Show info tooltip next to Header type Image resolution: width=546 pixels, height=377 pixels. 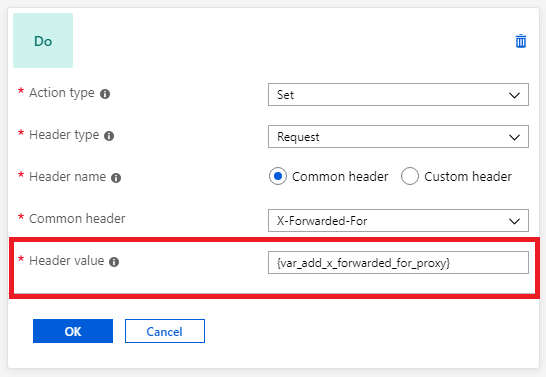109,136
